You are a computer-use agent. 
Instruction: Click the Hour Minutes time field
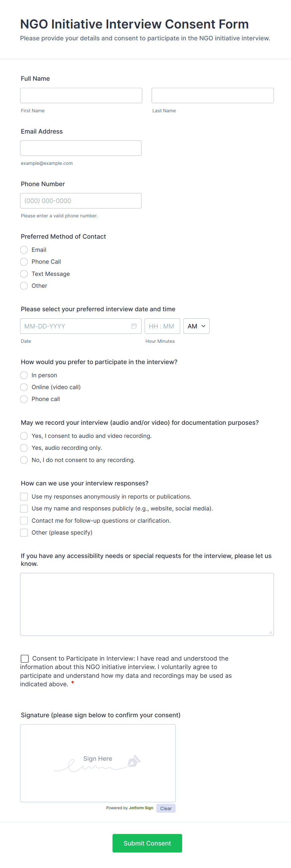pyautogui.click(x=162, y=326)
